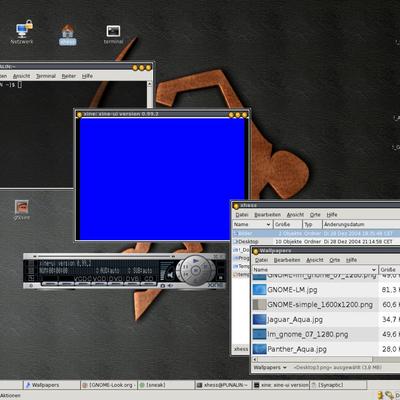Image resolution: width=400 pixels, height=400 pixels.
Task: Switch to [Synaptic] taskbar entry
Action: pos(338,385)
